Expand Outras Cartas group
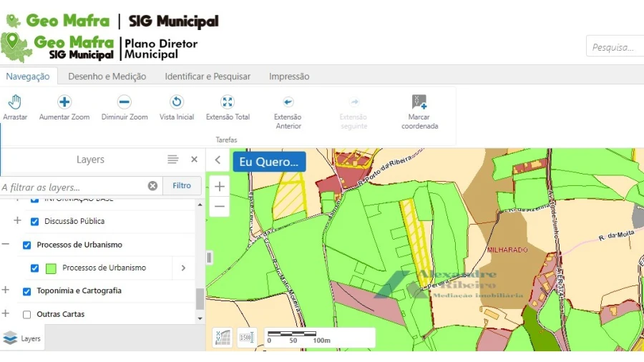 coord(5,313)
